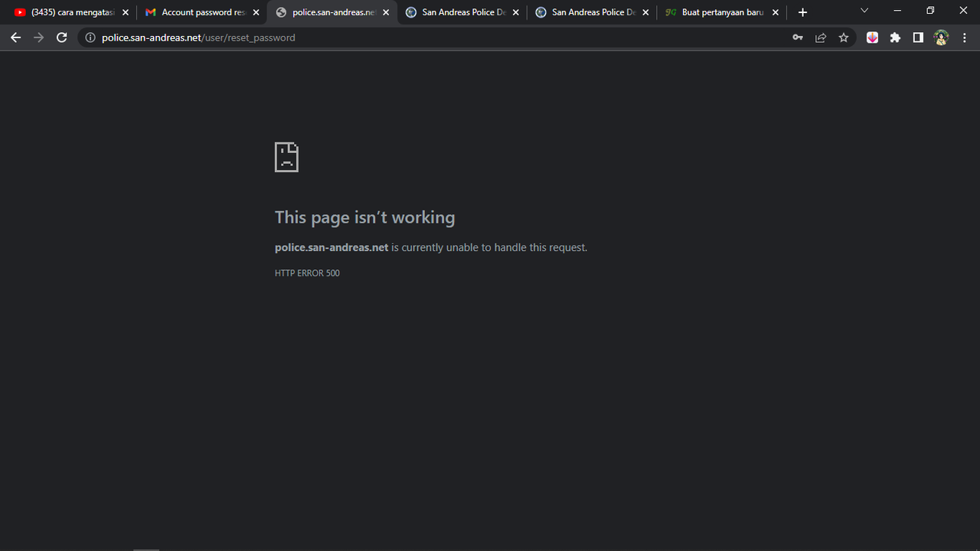
Task: Close the Account password reset tab
Action: click(x=256, y=13)
